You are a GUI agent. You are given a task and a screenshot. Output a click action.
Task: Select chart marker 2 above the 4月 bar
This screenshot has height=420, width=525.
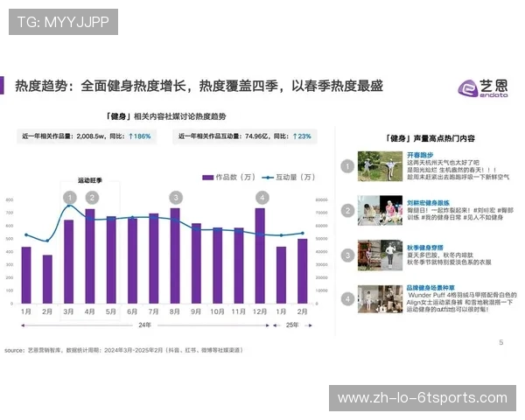pyautogui.click(x=92, y=198)
